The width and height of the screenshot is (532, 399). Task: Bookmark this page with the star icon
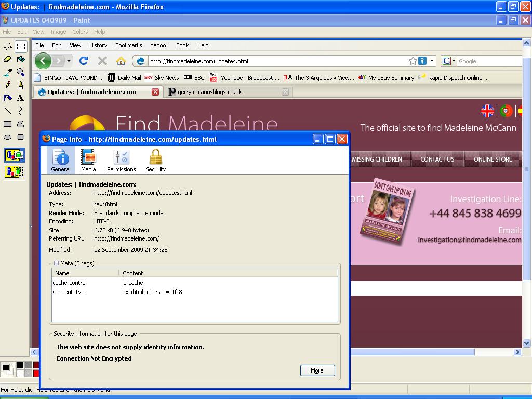(413, 61)
